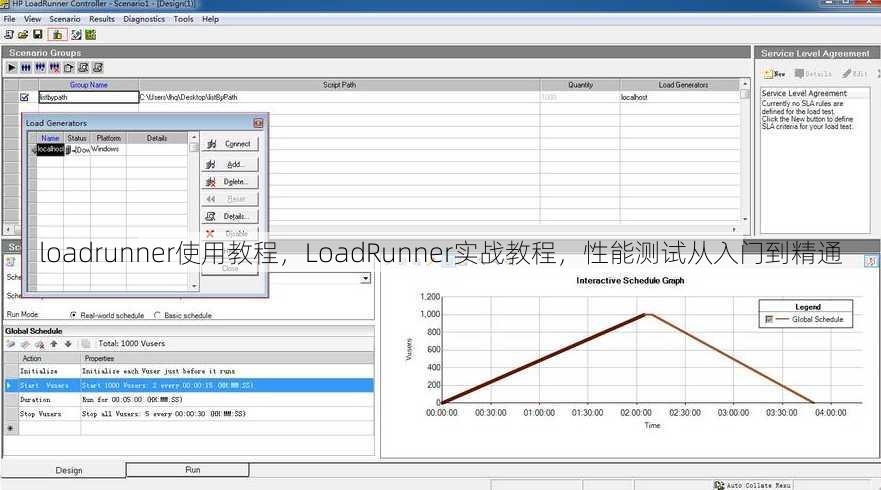Click the localhost cell in Scenario Groups table
Screen dimensions: 881x490
pyautogui.click(x=680, y=97)
